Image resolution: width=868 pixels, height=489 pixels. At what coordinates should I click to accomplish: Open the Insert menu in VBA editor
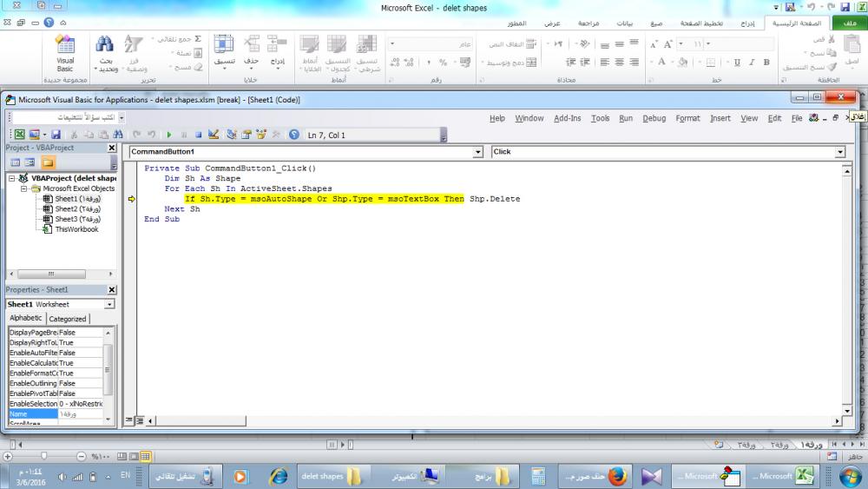[x=720, y=118]
